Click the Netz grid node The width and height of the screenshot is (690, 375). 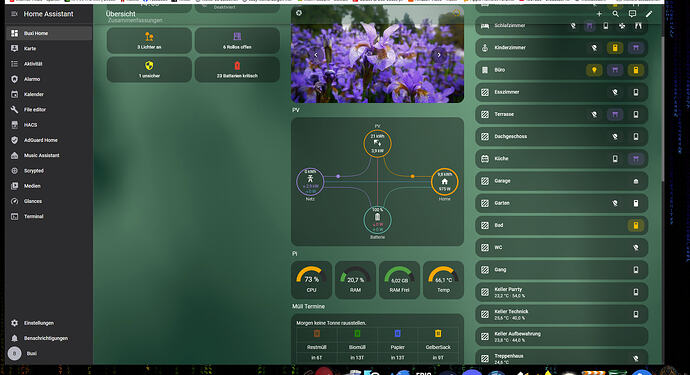[x=310, y=181]
